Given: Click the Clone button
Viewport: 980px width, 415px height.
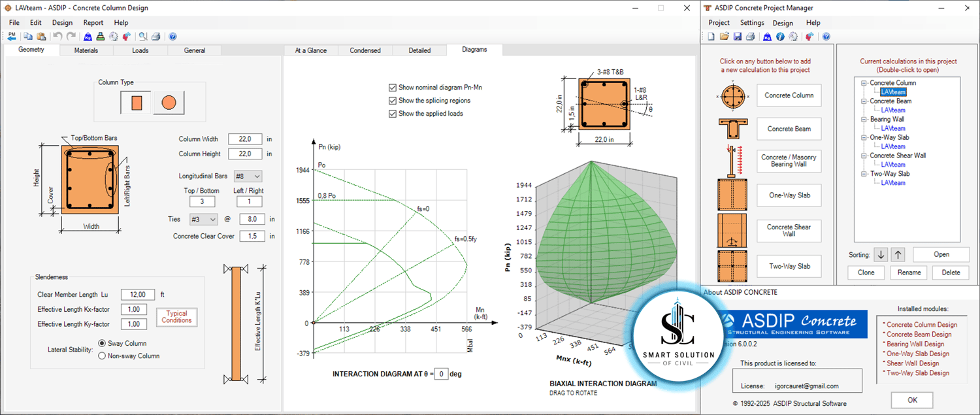Looking at the screenshot, I should click(866, 273).
